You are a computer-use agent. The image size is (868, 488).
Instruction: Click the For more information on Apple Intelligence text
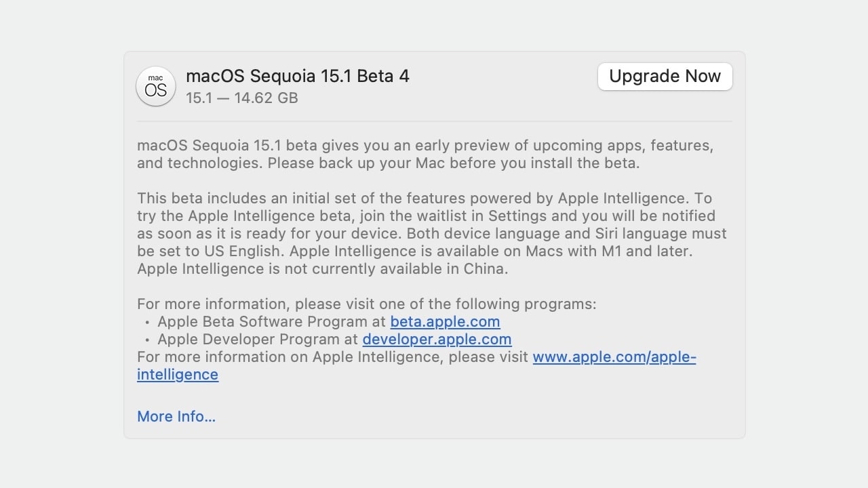pyautogui.click(x=332, y=357)
